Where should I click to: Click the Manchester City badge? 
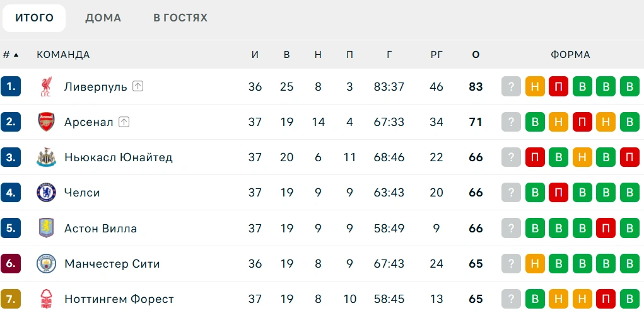(46, 263)
